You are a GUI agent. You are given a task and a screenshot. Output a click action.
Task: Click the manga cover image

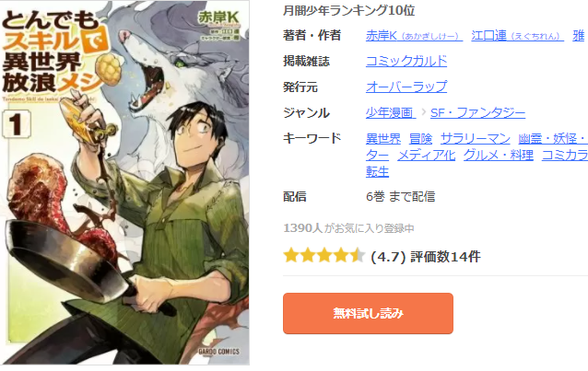124,182
